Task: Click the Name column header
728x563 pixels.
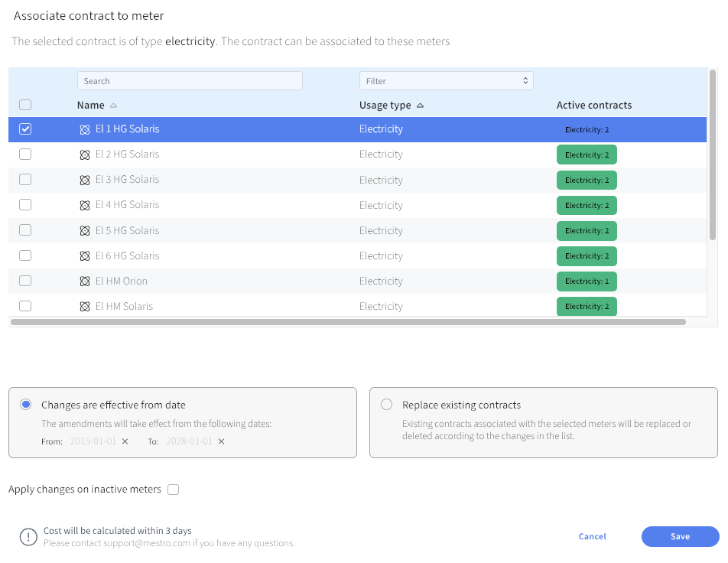Action: pos(90,106)
